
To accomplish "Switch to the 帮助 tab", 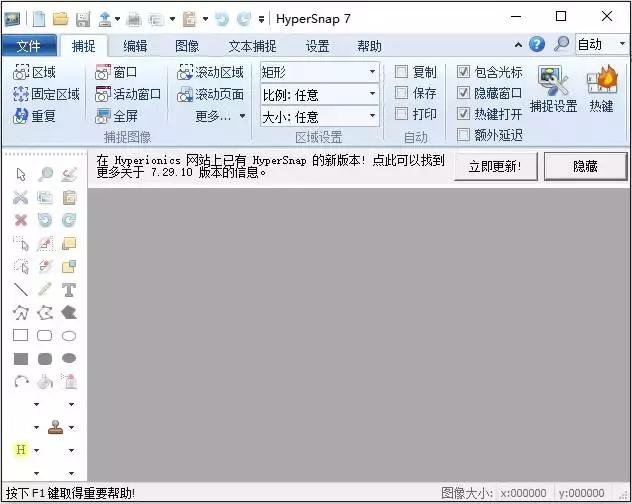I will pyautogui.click(x=370, y=46).
